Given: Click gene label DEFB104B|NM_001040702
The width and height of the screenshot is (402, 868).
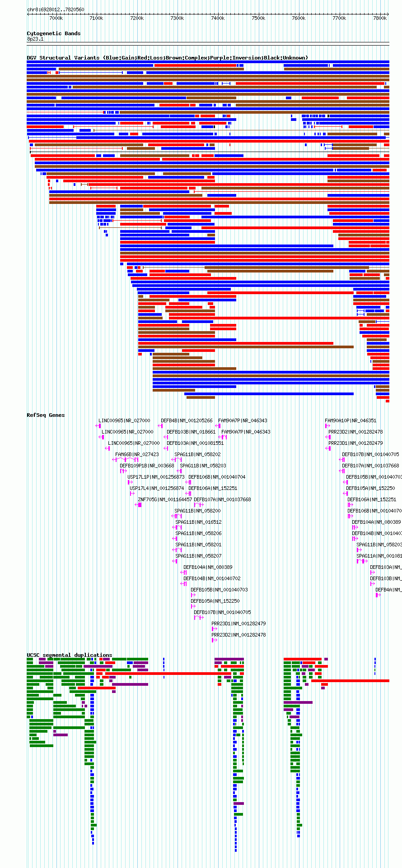Looking at the screenshot, I should pyautogui.click(x=212, y=578).
